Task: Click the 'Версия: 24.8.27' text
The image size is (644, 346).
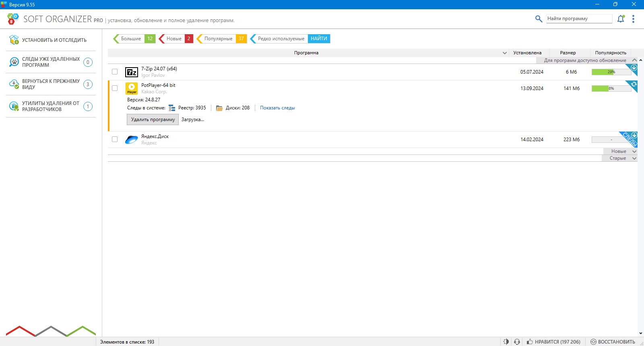Action: pos(144,100)
